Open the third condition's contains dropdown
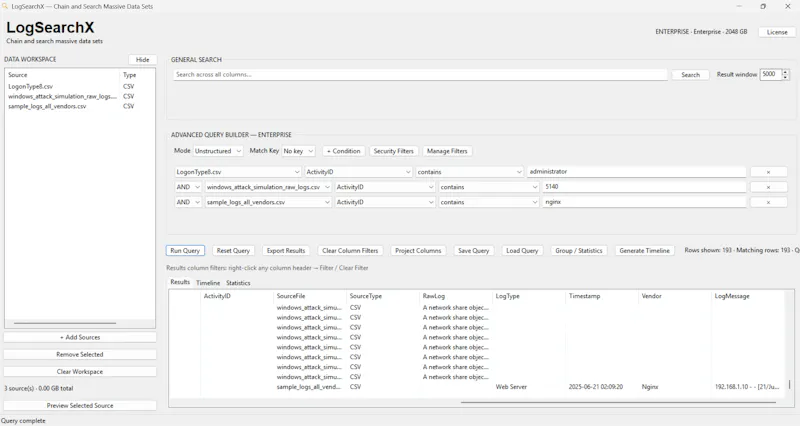 (x=489, y=202)
